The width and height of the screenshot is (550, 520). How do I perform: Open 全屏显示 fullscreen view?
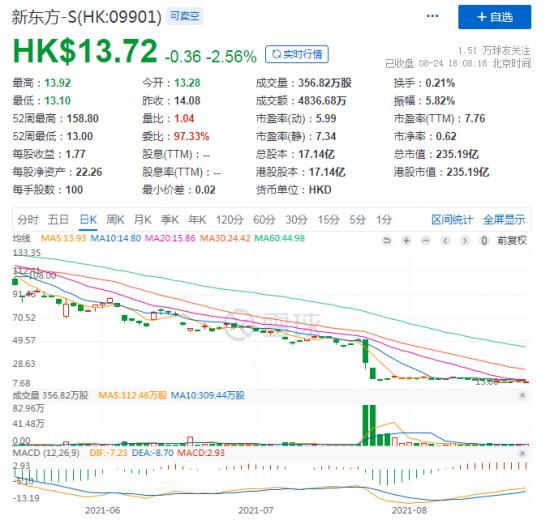[x=504, y=220]
